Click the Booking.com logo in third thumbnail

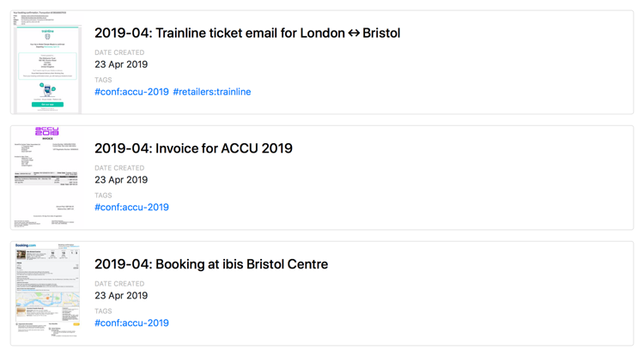tap(26, 245)
